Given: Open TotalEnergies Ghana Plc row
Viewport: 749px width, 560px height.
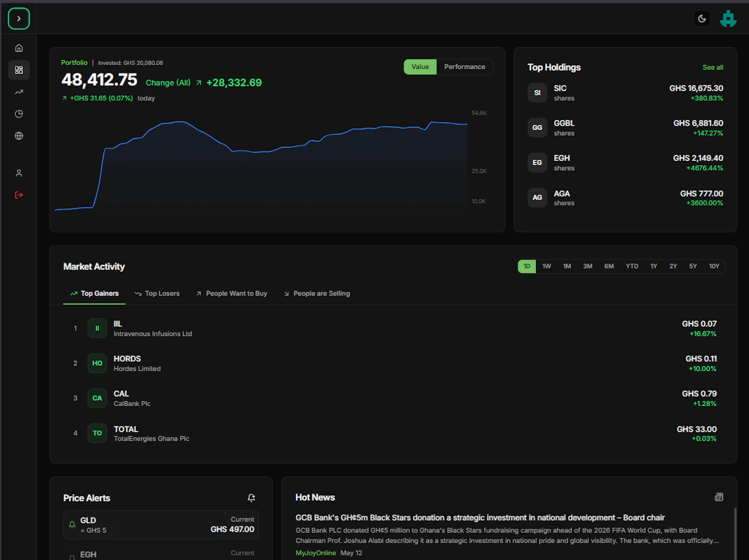Looking at the screenshot, I should tap(393, 433).
